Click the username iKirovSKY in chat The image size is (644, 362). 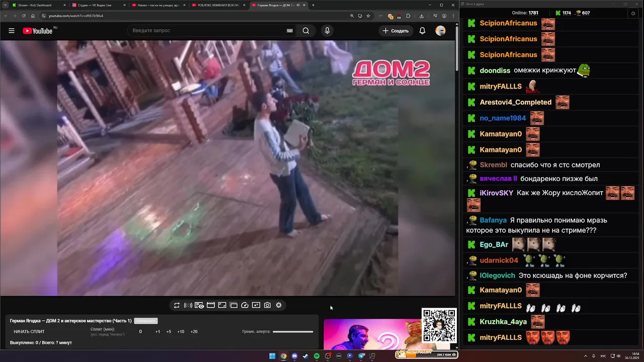point(497,193)
